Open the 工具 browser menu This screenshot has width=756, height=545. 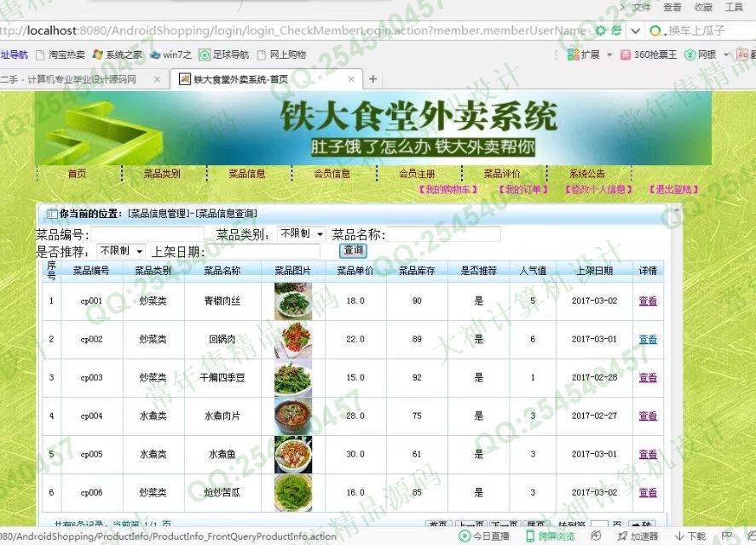coord(734,7)
